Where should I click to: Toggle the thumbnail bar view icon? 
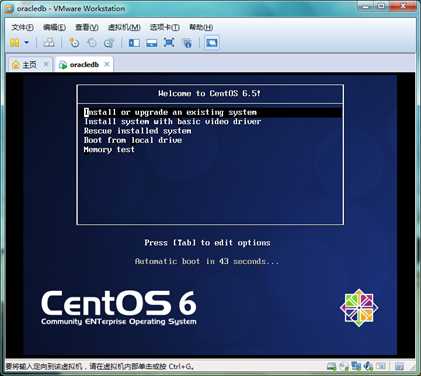pos(152,43)
